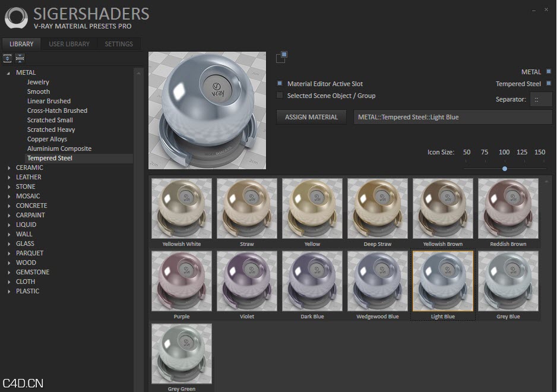The height and width of the screenshot is (392, 557).
Task: Enable the Selected Scene Object / Group checkbox
Action: coord(279,96)
